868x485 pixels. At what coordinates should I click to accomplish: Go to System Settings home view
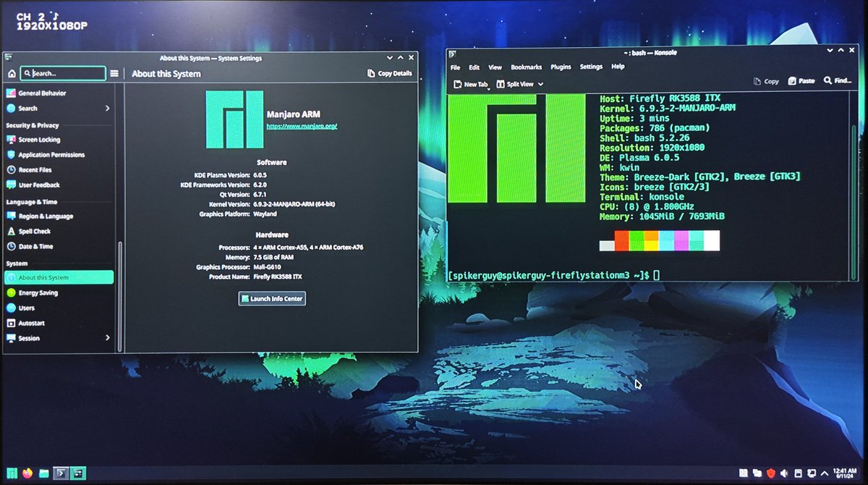(x=12, y=74)
